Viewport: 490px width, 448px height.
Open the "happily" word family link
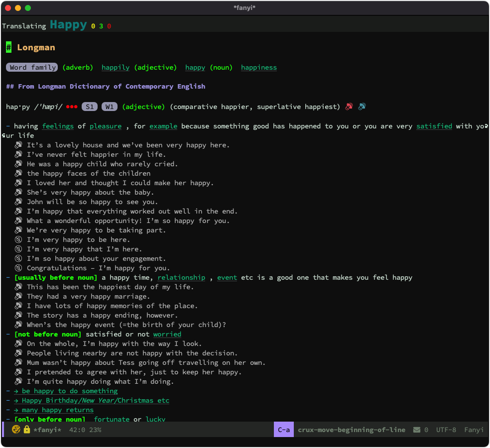point(116,68)
